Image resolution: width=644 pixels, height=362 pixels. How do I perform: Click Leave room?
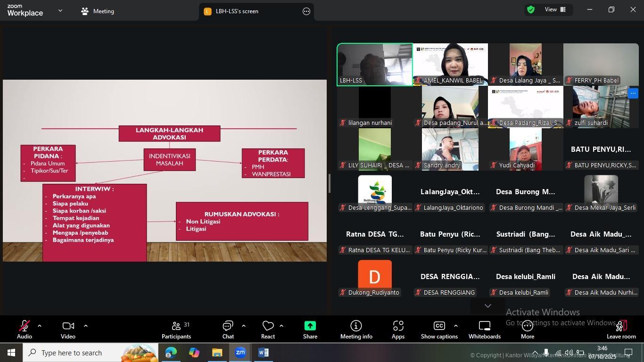(x=621, y=330)
